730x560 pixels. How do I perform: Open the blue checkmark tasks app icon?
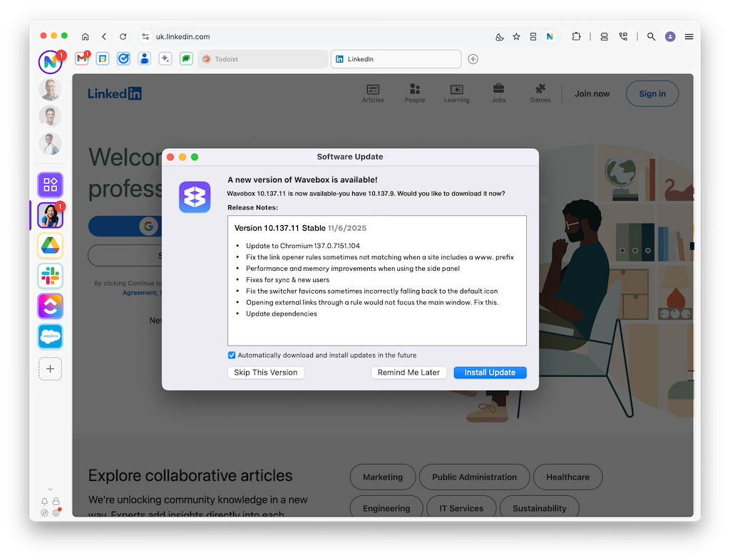(123, 58)
